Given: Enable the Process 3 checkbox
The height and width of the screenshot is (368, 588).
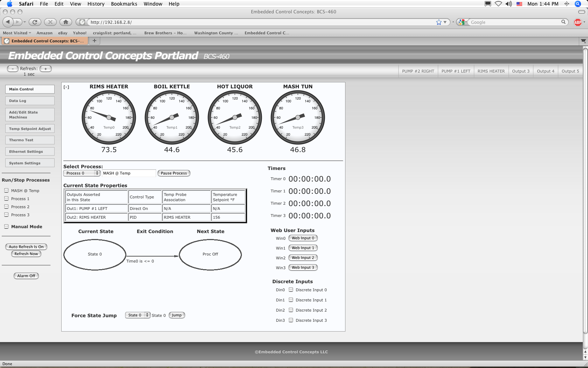Looking at the screenshot, I should [6, 214].
